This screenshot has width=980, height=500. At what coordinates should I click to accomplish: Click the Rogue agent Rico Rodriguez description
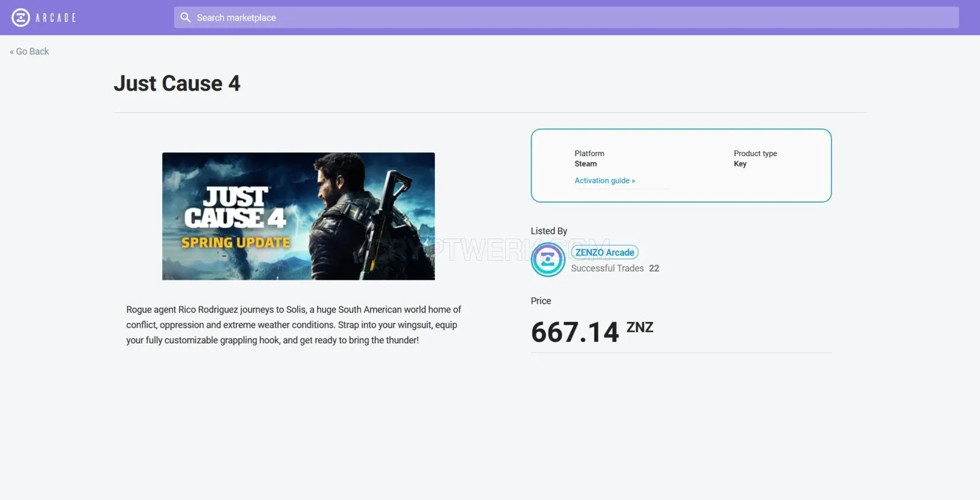[x=294, y=325]
